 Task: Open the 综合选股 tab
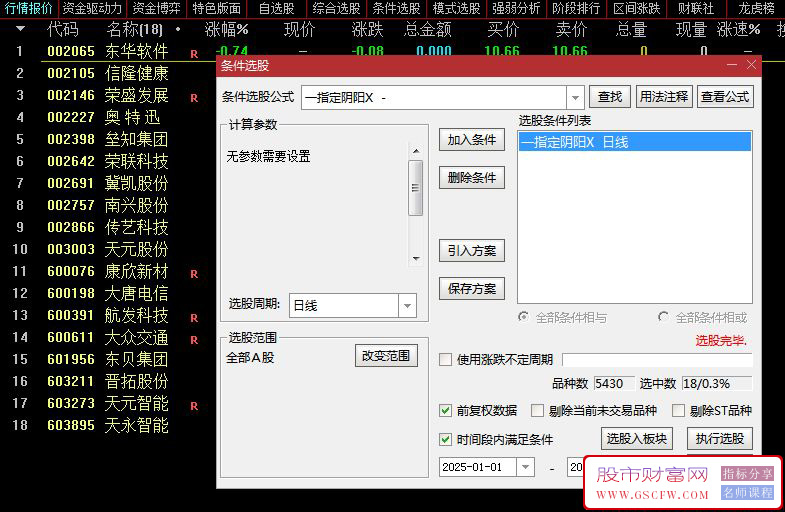[x=336, y=9]
